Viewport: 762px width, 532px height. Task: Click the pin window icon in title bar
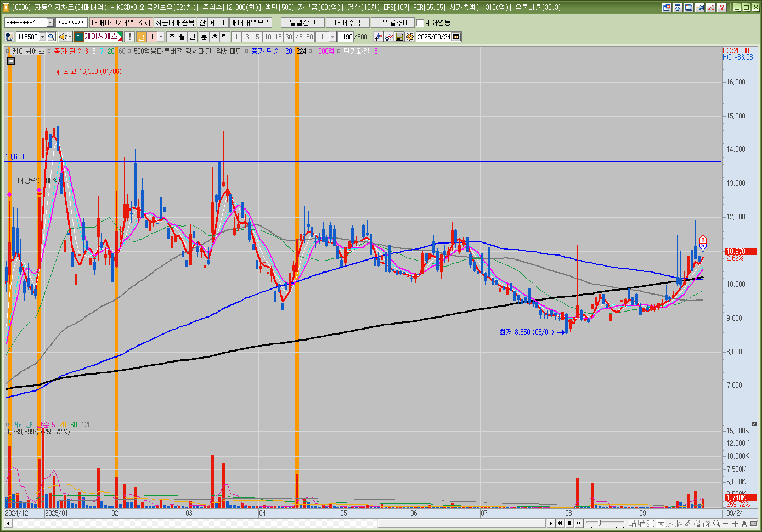click(x=700, y=8)
